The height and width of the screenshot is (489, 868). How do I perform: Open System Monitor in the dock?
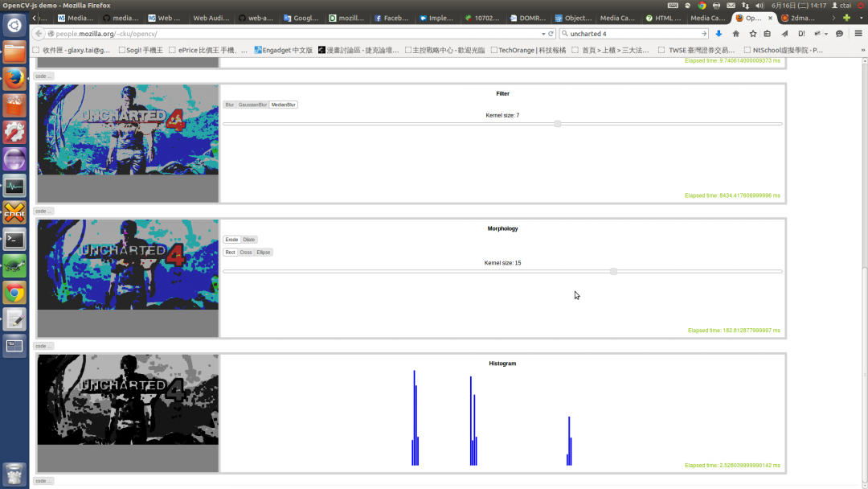click(14, 187)
